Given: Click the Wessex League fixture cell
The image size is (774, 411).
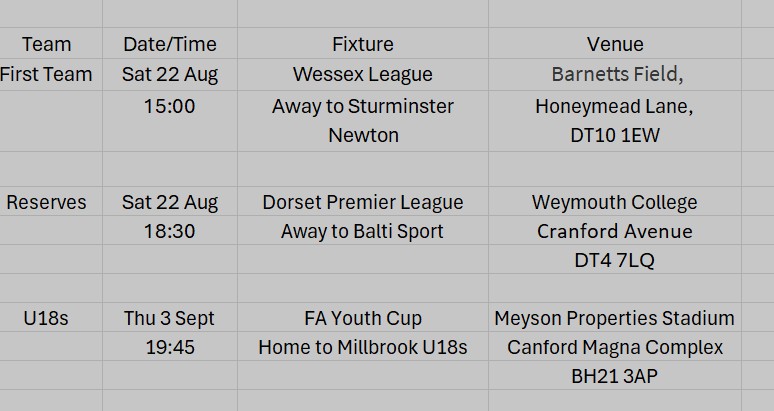Looking at the screenshot, I should tap(363, 75).
